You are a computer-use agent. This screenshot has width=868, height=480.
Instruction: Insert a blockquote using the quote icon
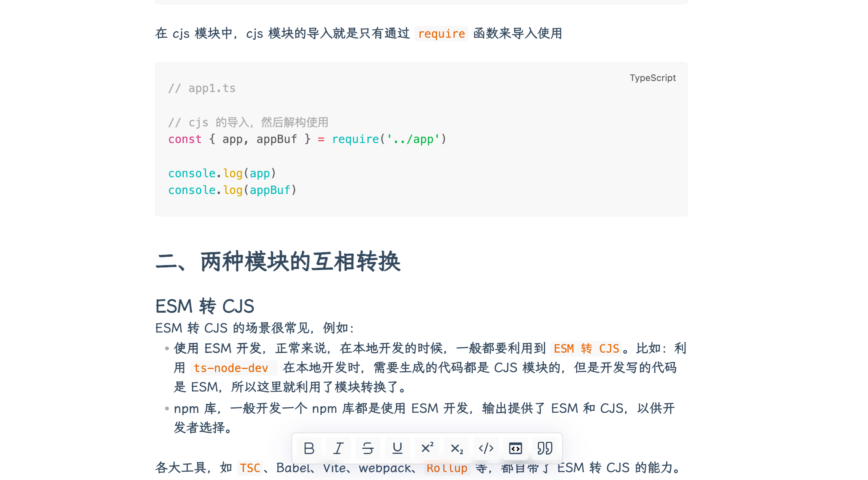(545, 448)
